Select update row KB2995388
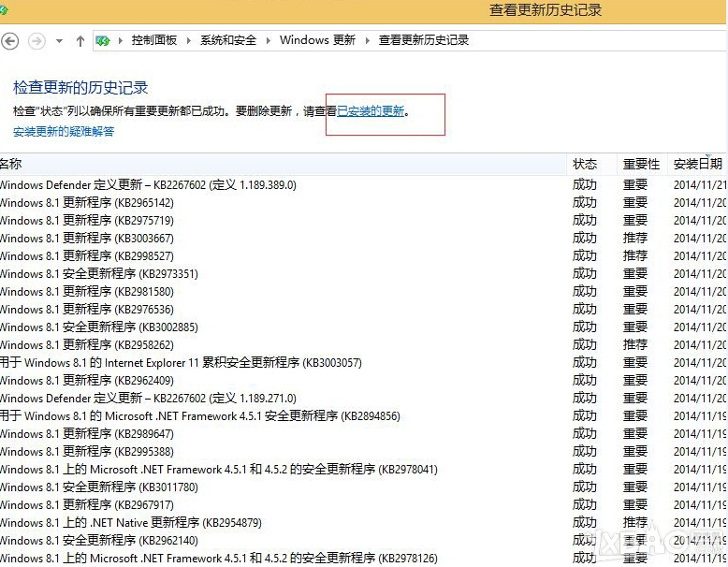Viewport: 728px width, 567px height. (x=364, y=452)
